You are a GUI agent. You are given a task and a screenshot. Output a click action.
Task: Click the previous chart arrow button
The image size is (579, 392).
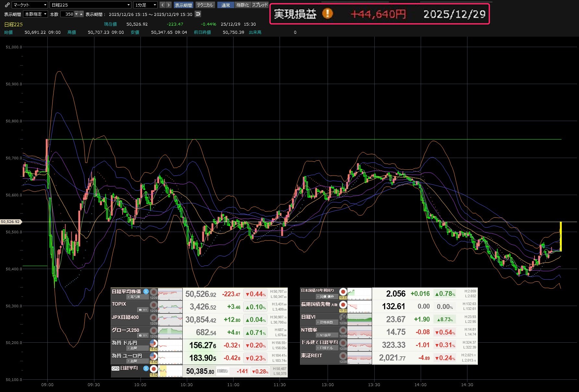tap(163, 5)
